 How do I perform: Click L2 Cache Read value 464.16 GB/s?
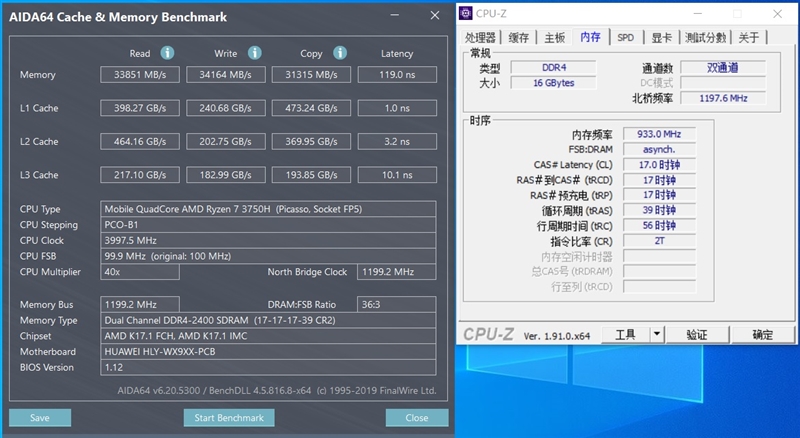pos(140,141)
